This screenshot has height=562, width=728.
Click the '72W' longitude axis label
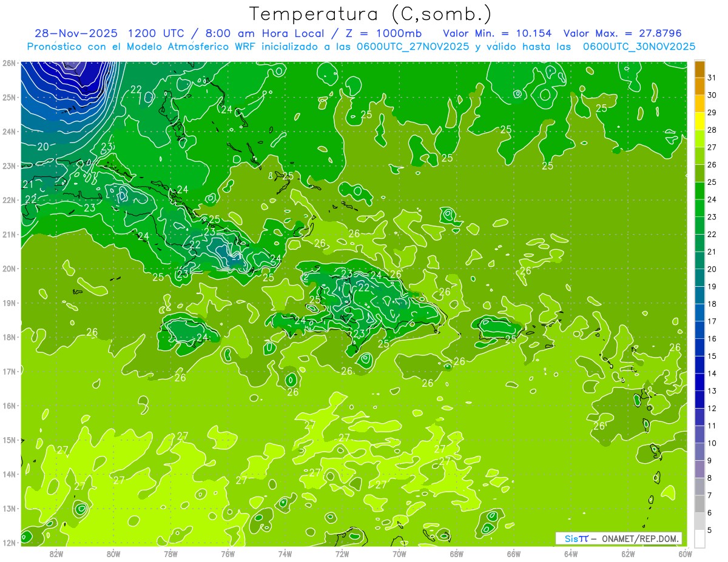pyautogui.click(x=342, y=554)
